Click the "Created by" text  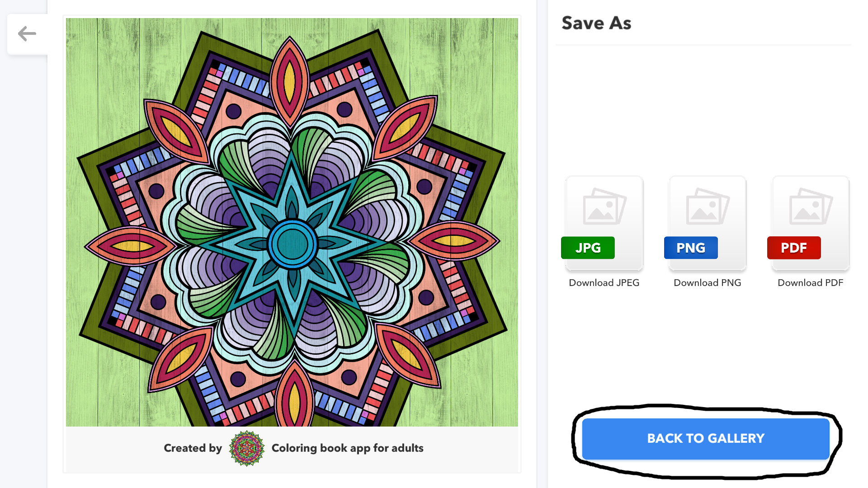[193, 448]
